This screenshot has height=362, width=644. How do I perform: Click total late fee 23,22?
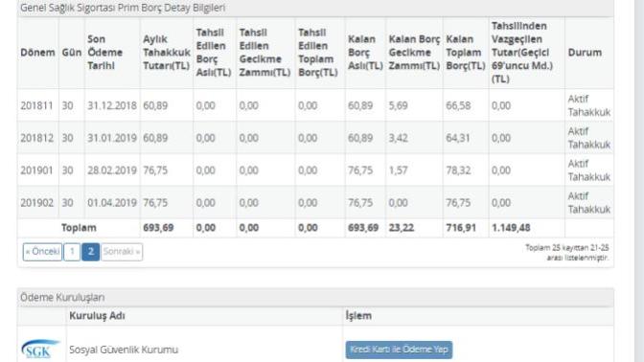tap(402, 228)
